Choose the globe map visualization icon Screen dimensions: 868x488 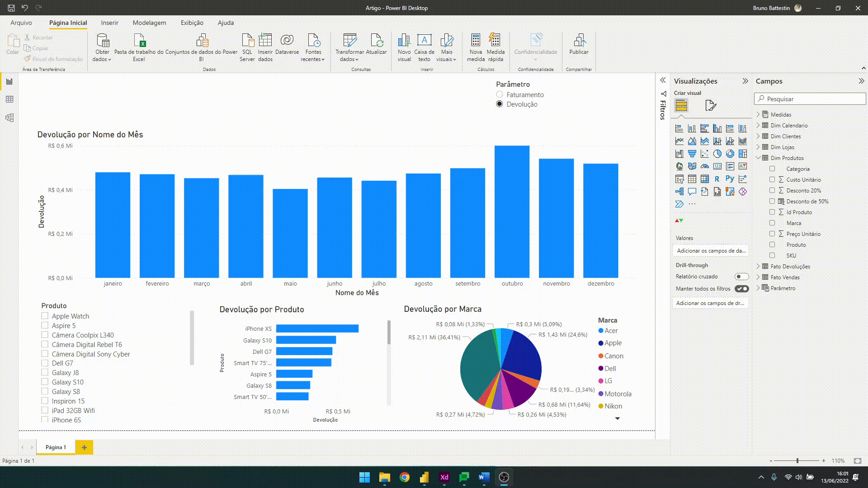coord(679,166)
